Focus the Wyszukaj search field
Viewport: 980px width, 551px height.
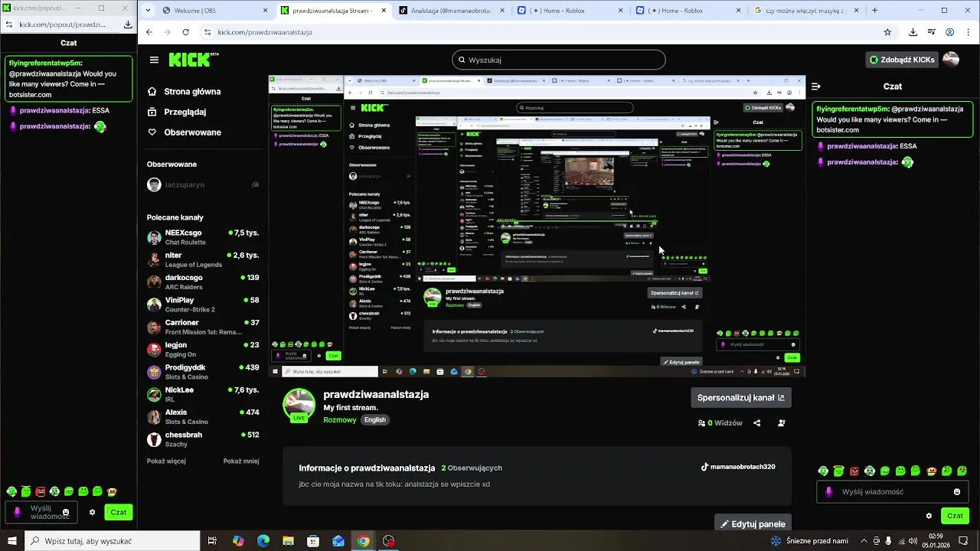(559, 60)
